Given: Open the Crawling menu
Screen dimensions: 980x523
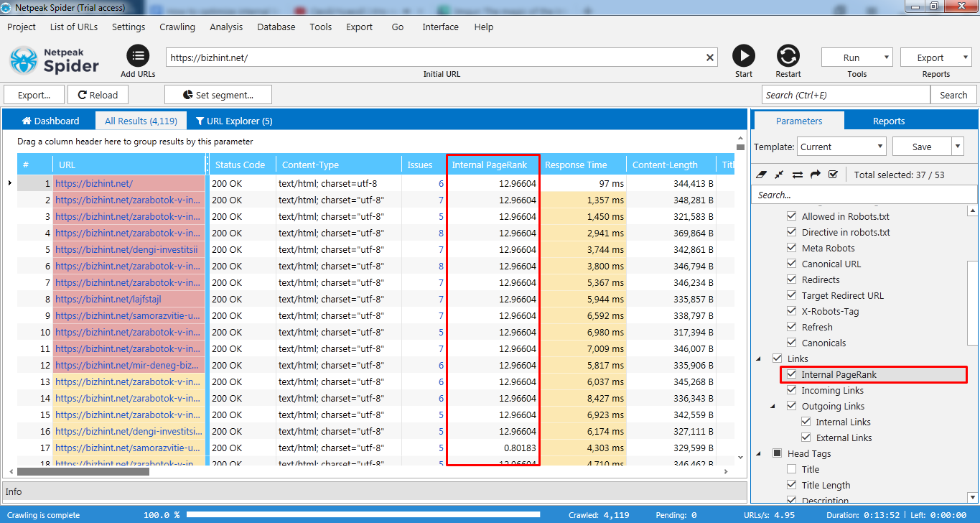Looking at the screenshot, I should pyautogui.click(x=177, y=27).
